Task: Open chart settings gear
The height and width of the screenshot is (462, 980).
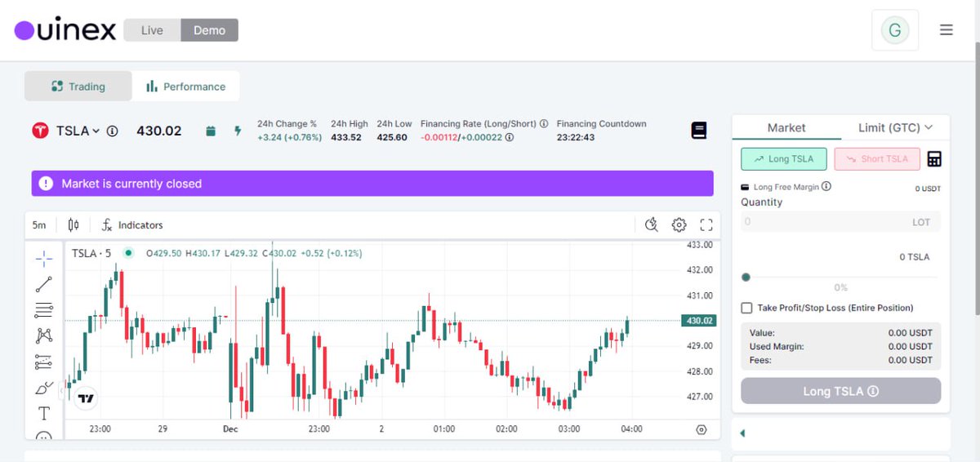Action: 679,224
